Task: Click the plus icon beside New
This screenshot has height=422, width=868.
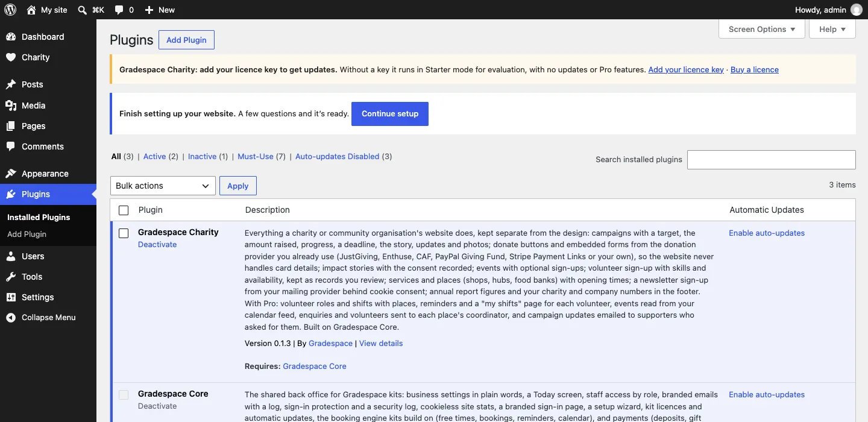Action: (149, 10)
